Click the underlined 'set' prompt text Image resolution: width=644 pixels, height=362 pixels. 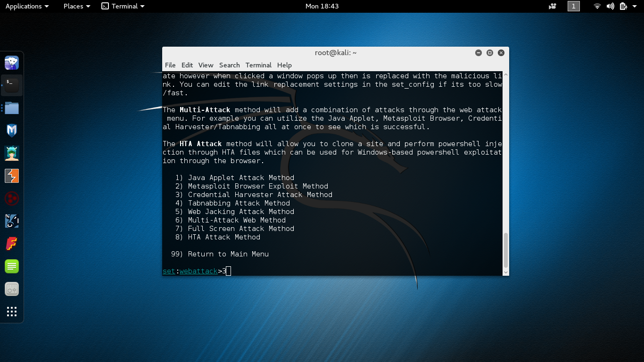169,271
